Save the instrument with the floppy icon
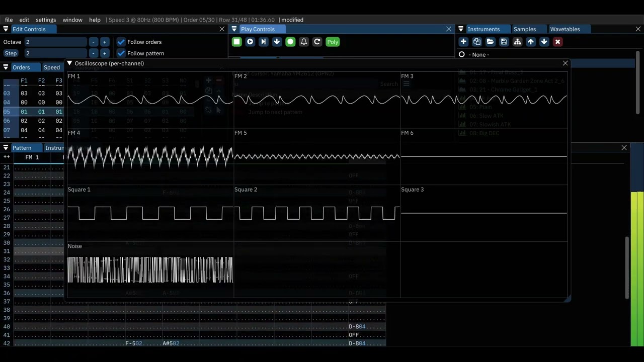The width and height of the screenshot is (644, 362). coord(504,42)
